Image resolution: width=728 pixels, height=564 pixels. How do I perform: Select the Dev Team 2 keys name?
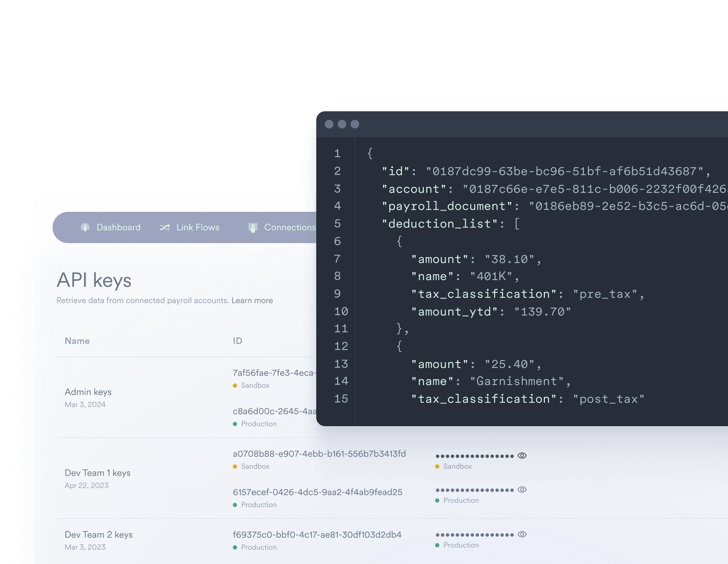click(98, 534)
